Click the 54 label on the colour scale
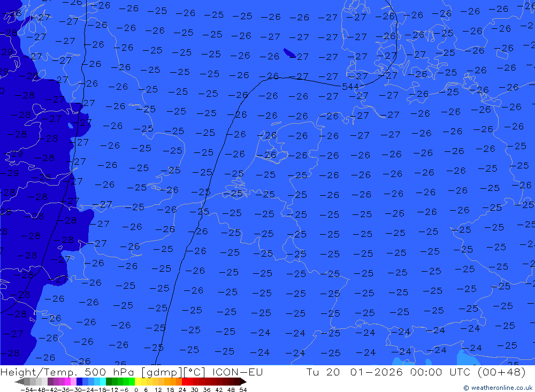The image size is (535, 392). point(243,390)
